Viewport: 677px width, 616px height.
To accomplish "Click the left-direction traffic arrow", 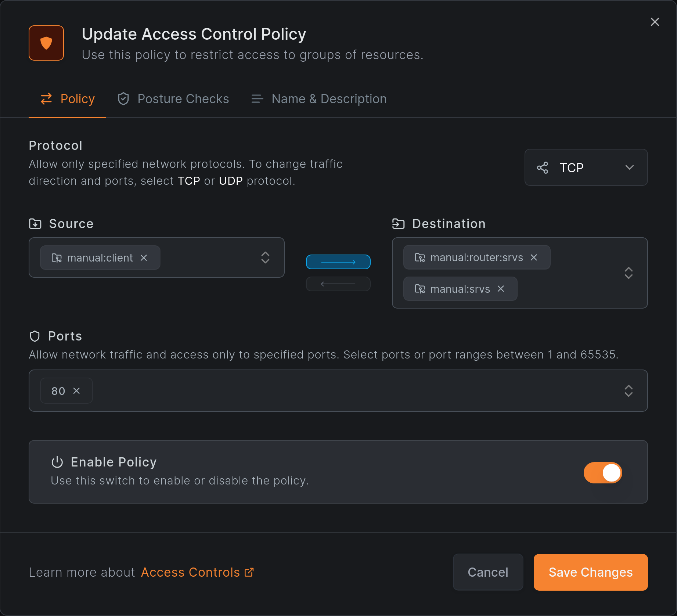I will click(338, 284).
